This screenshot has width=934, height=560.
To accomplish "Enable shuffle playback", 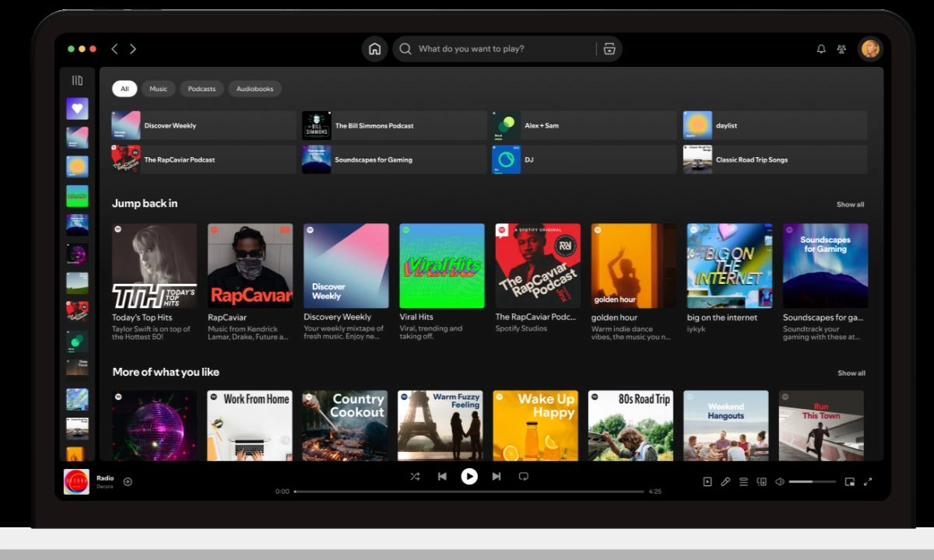I will [415, 477].
